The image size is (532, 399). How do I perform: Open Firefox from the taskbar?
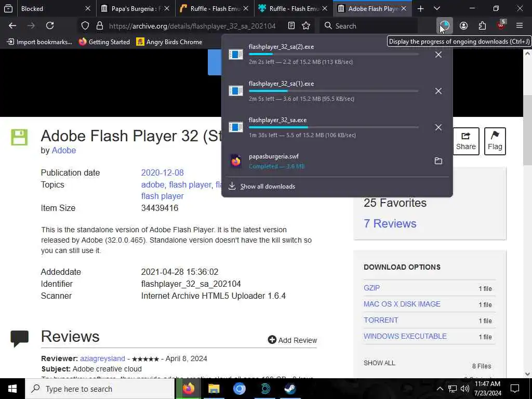point(188,389)
